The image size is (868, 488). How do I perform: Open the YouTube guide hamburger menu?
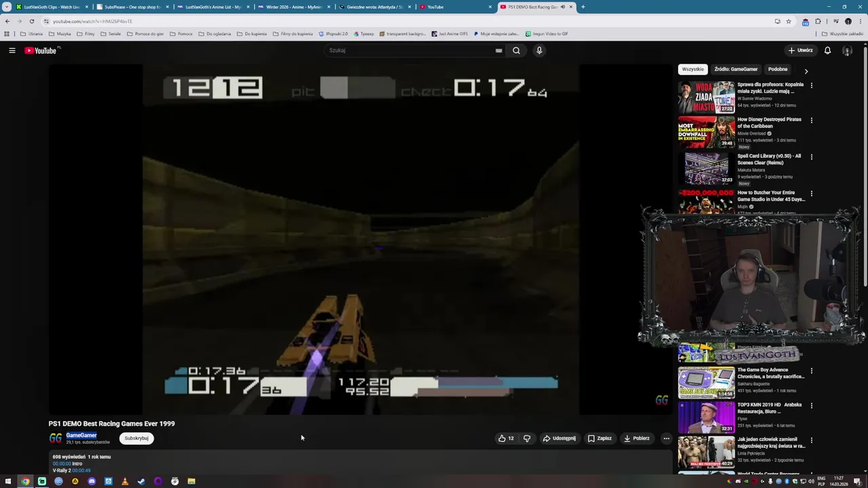point(12,50)
